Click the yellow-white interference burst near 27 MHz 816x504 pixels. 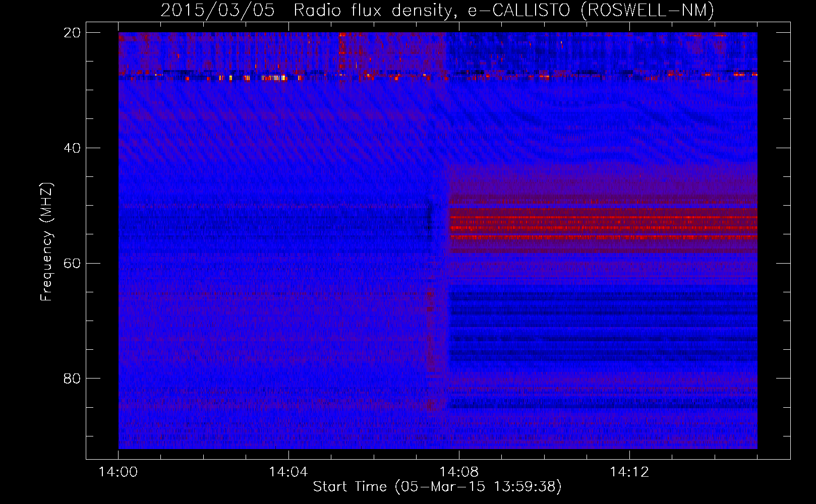point(274,78)
